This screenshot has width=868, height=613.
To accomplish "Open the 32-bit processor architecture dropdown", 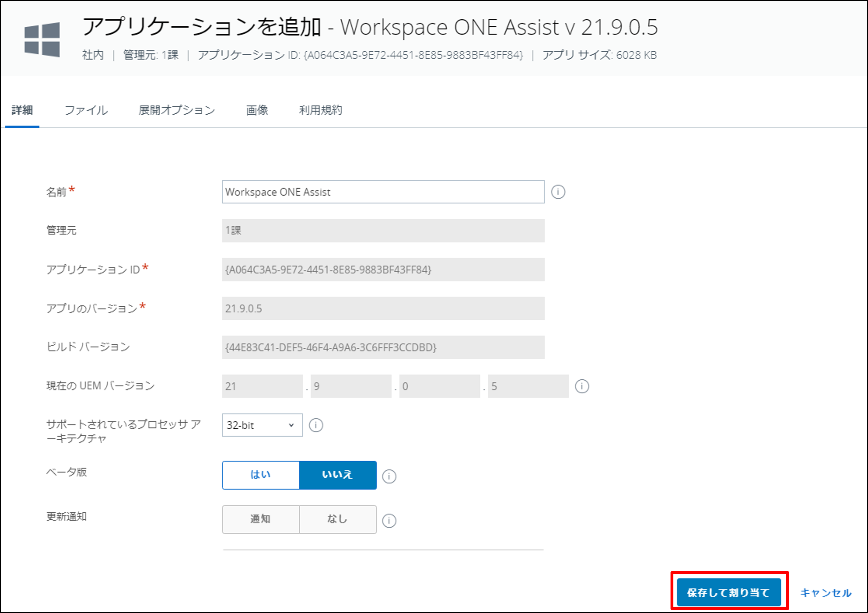I will pyautogui.click(x=262, y=425).
